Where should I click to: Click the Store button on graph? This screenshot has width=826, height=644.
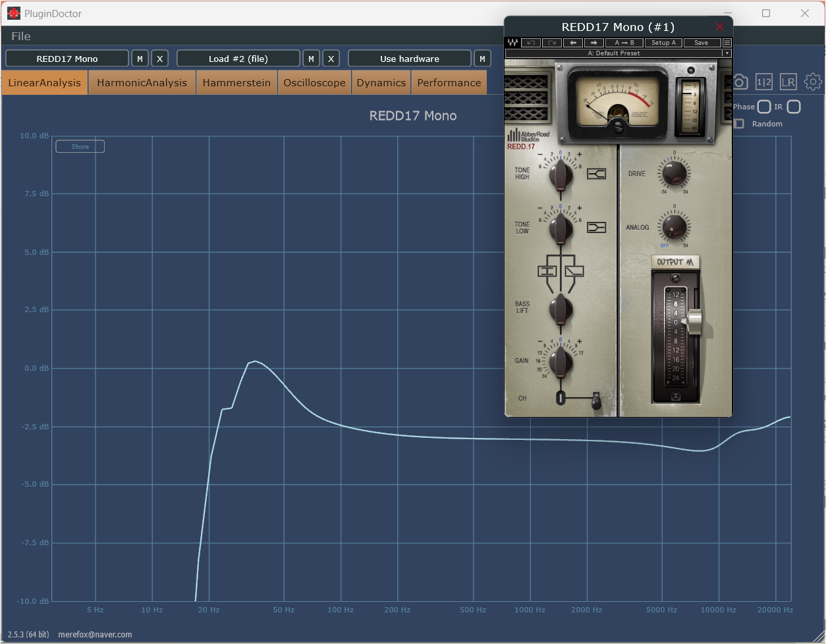[80, 146]
